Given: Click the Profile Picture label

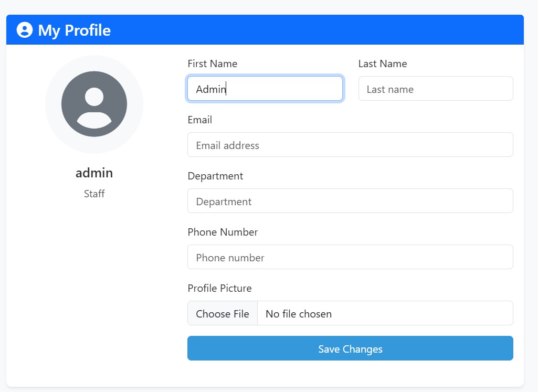Looking at the screenshot, I should click(x=219, y=289).
